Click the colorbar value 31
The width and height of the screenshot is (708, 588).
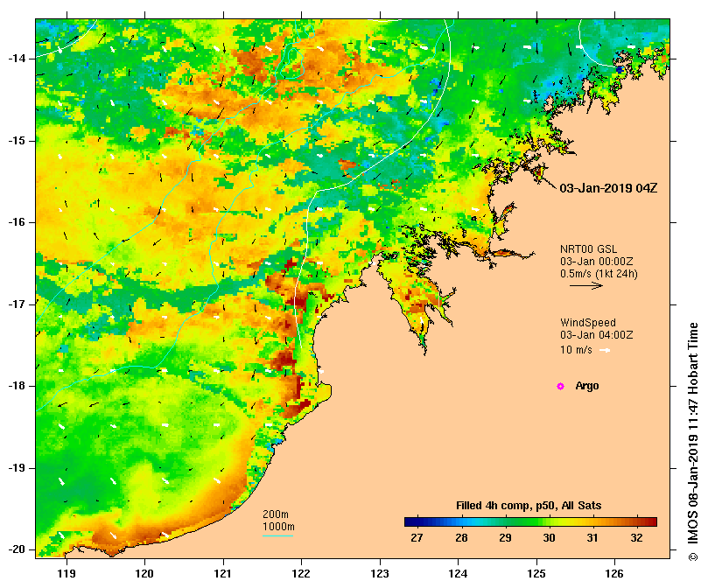pyautogui.click(x=592, y=538)
